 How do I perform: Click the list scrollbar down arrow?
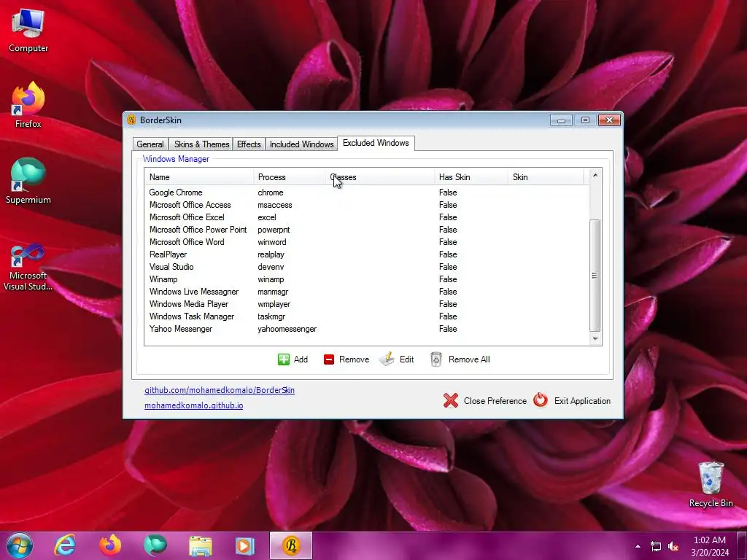(x=595, y=338)
